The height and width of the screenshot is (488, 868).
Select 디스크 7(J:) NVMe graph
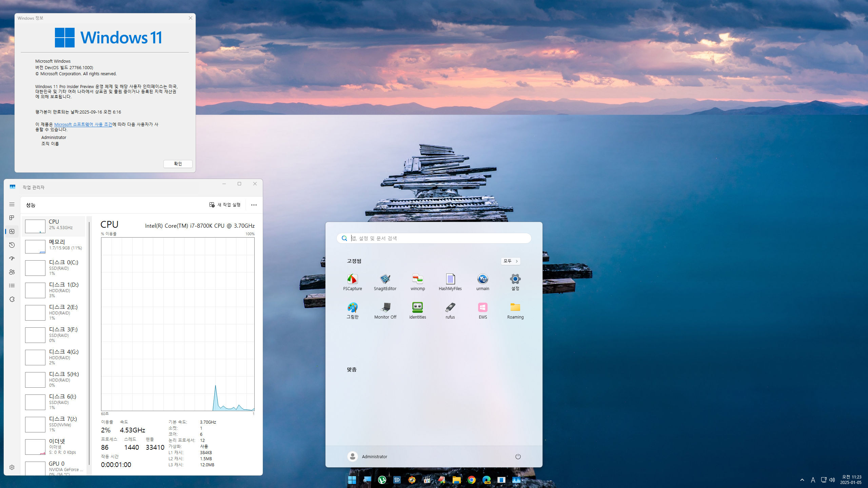pyautogui.click(x=54, y=424)
